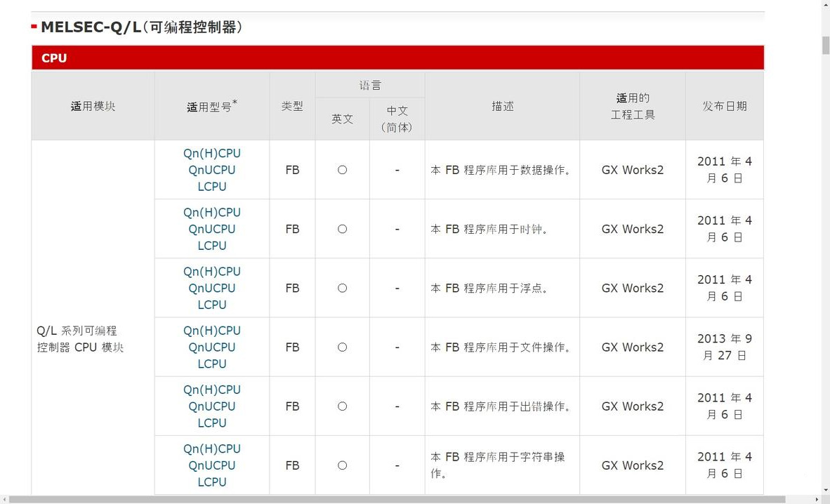Click the English circle in the file operation (文件操作) row

[342, 347]
